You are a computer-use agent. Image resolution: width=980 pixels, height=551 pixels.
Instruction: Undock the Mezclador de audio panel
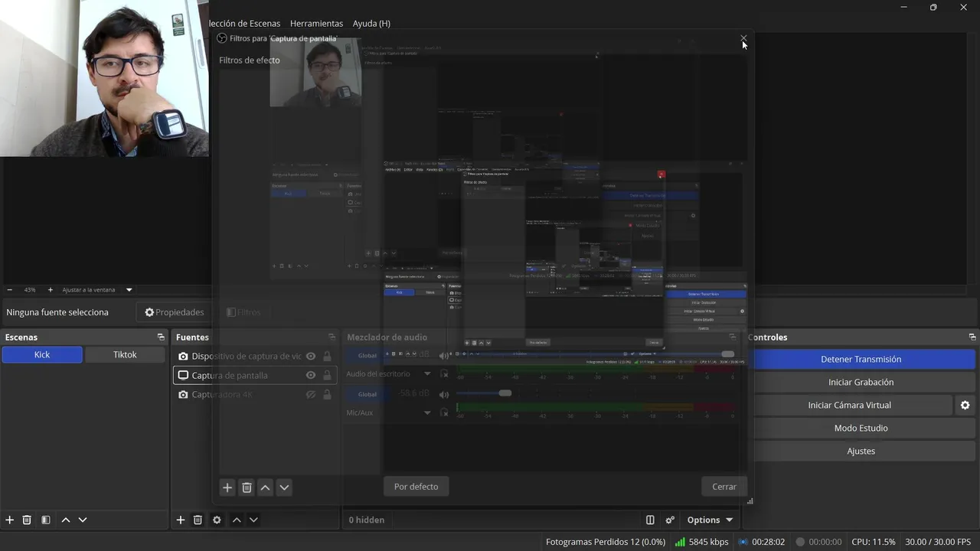(x=733, y=337)
